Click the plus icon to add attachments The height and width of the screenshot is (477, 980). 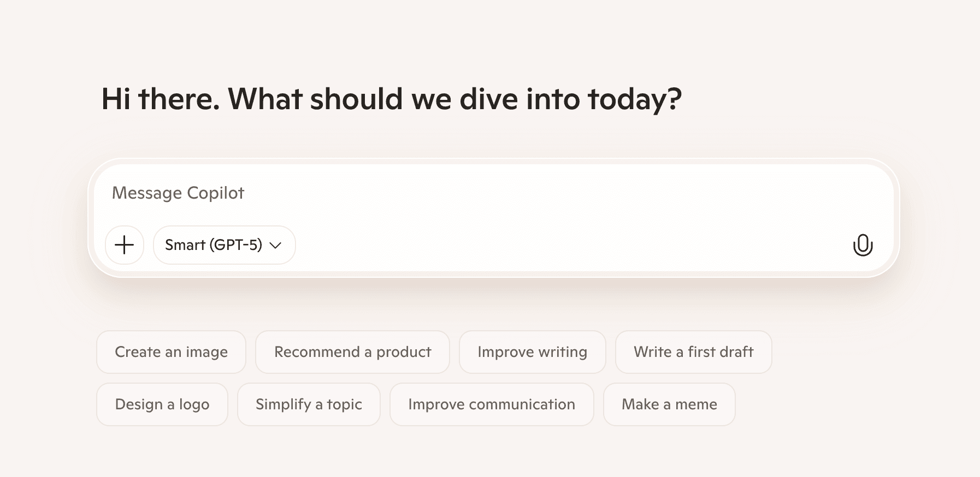pos(125,245)
